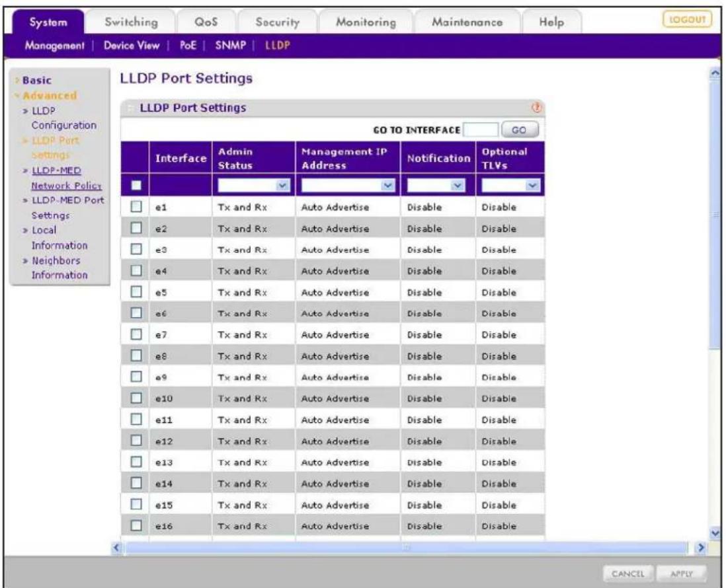Viewport: 726px width, 588px height.
Task: Click the Notification column header
Action: [x=438, y=158]
